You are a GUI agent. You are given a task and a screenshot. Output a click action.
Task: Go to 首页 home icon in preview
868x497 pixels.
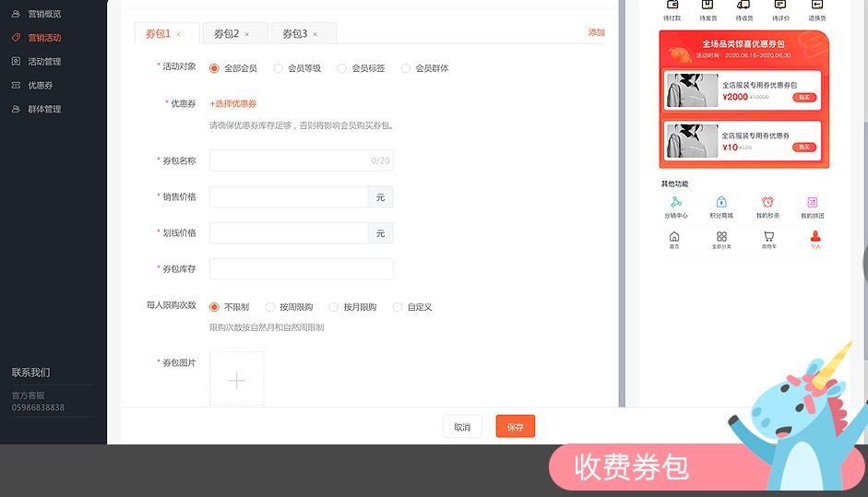click(x=674, y=238)
